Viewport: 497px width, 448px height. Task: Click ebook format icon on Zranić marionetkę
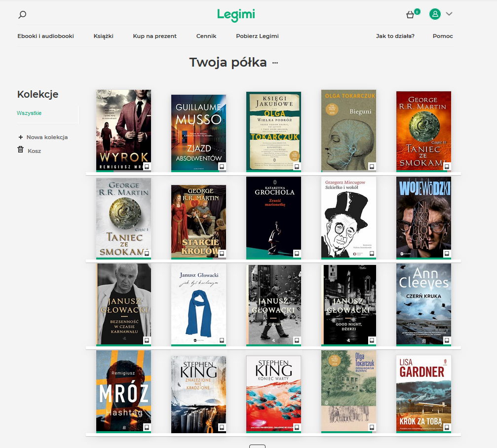coord(297,254)
